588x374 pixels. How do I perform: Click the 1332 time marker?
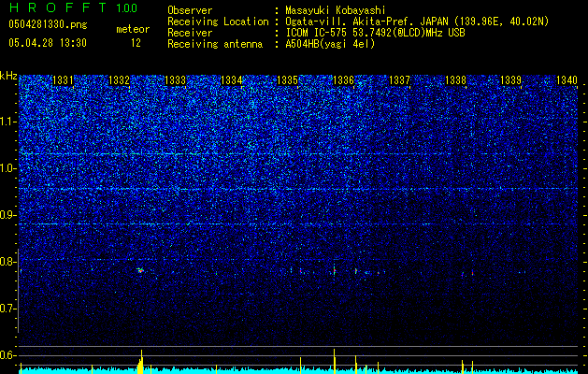coord(119,80)
